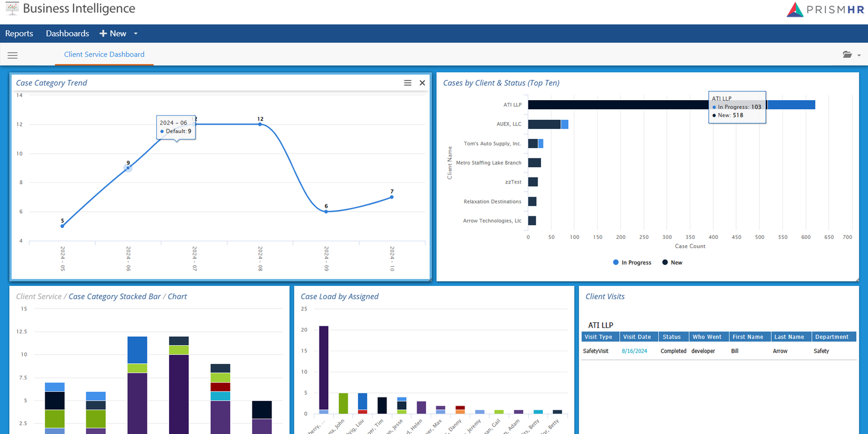Select the Client Service Dashboard tab
This screenshot has width=868, height=434.
(104, 54)
